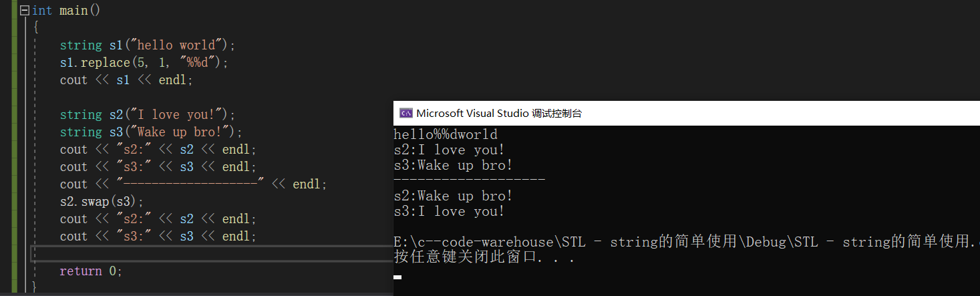
Task: Click the int keyword before main
Action: point(42,11)
